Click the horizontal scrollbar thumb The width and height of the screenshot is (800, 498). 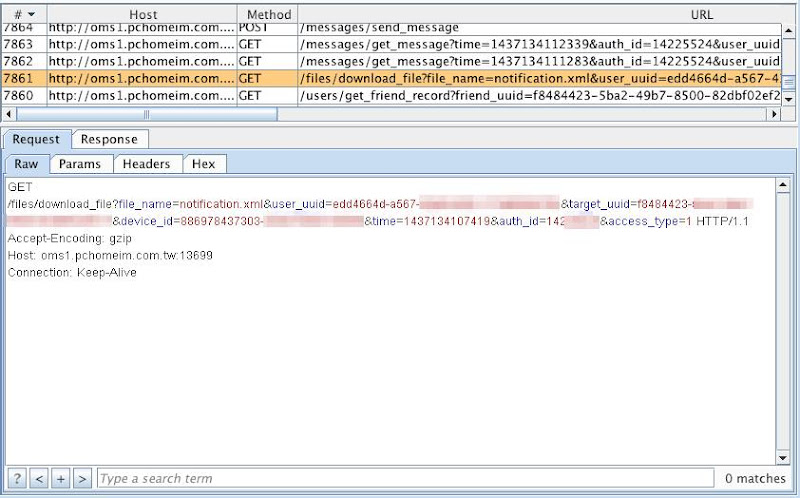click(146, 114)
